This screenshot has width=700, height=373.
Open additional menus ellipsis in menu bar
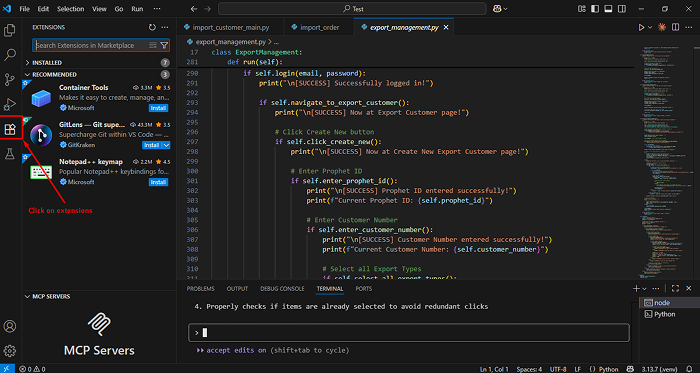tap(157, 9)
